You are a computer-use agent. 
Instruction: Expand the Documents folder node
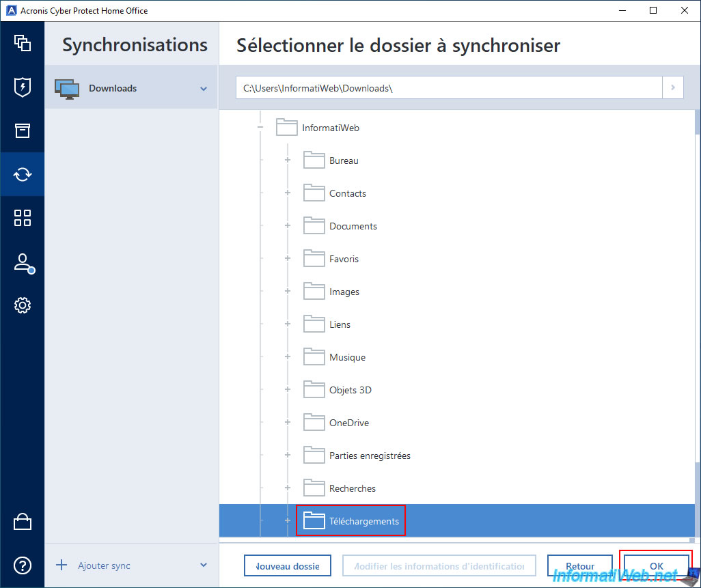pos(288,226)
